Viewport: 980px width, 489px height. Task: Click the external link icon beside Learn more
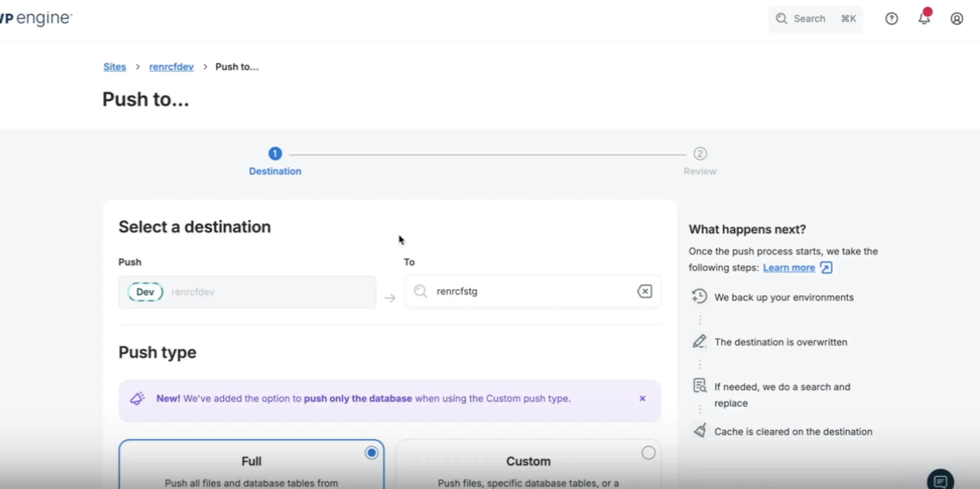point(826,267)
